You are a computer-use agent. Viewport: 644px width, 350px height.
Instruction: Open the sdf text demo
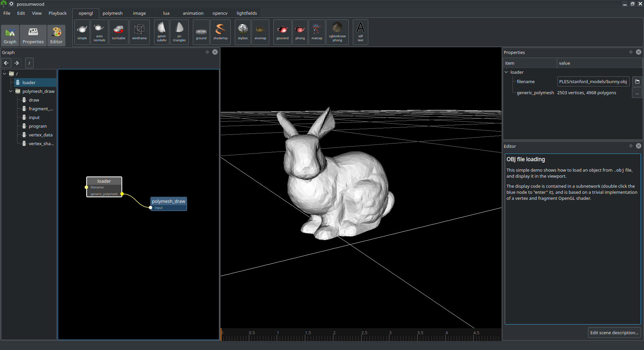point(360,32)
